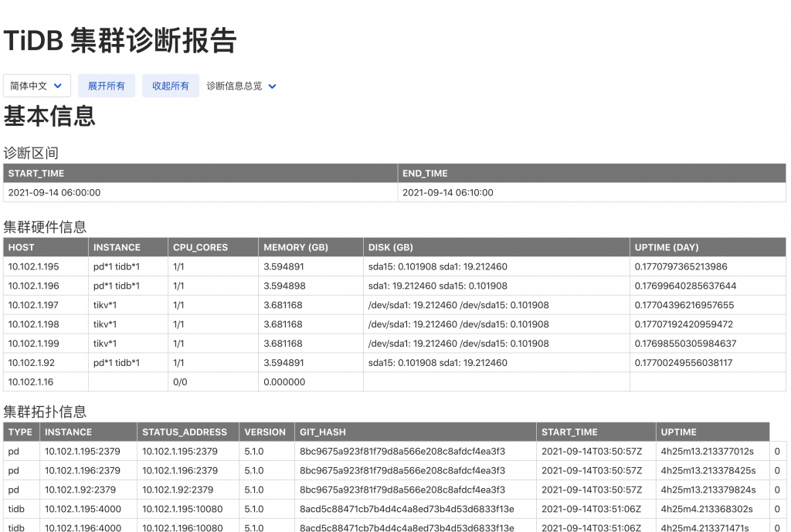
Task: Select host cell 10.102.1.92
Action: point(46,363)
